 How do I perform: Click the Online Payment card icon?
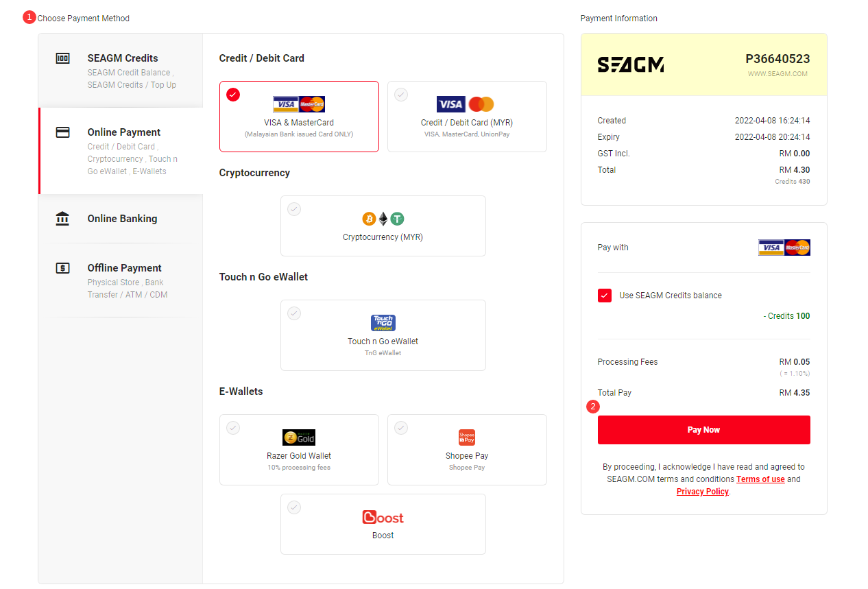[x=62, y=132]
